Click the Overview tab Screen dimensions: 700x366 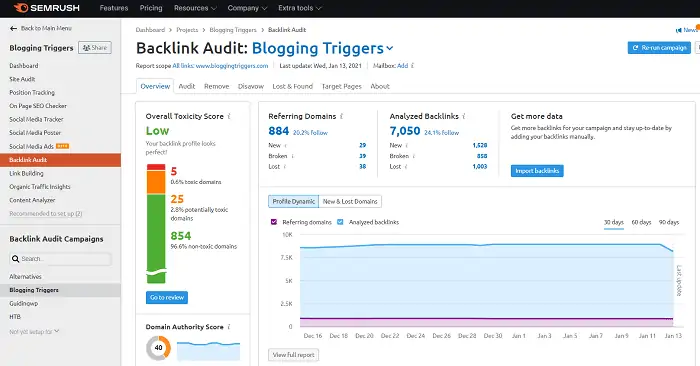(155, 86)
